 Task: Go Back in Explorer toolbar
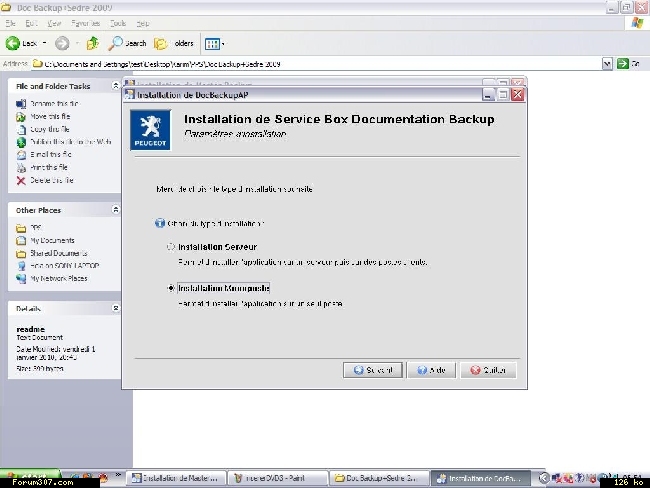point(21,43)
